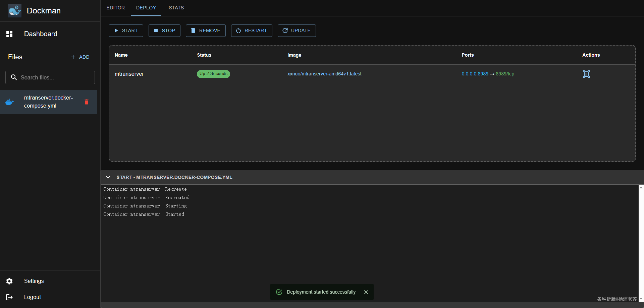
Task: Open the Dashboard page
Action: [50, 34]
